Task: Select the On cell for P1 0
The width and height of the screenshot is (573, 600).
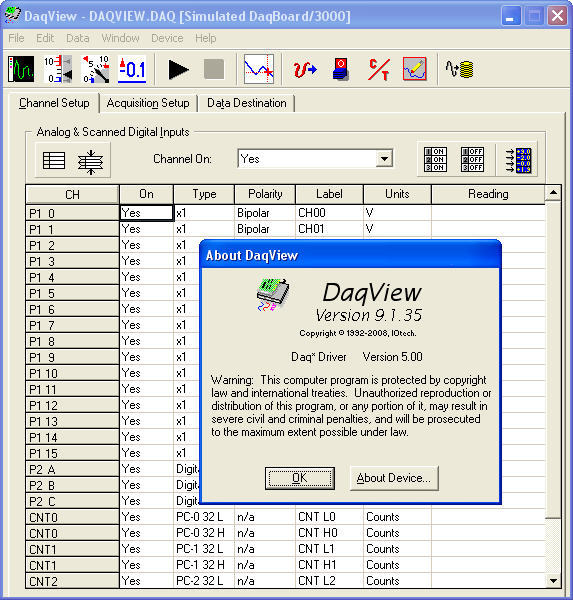Action: click(146, 213)
